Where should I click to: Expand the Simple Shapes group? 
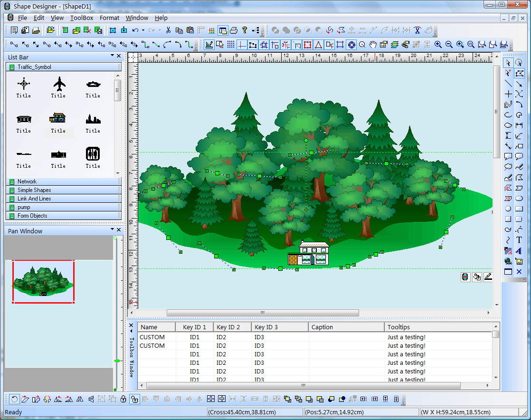(x=62, y=190)
